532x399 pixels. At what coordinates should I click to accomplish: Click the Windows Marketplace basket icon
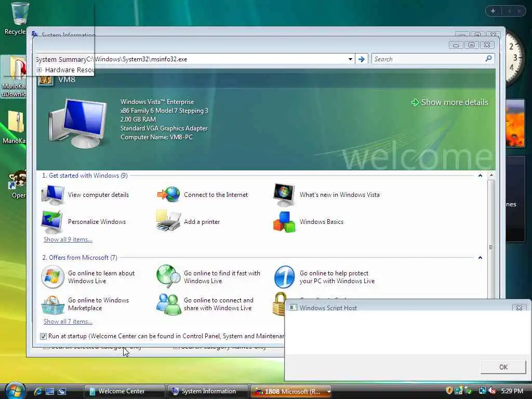(52, 304)
